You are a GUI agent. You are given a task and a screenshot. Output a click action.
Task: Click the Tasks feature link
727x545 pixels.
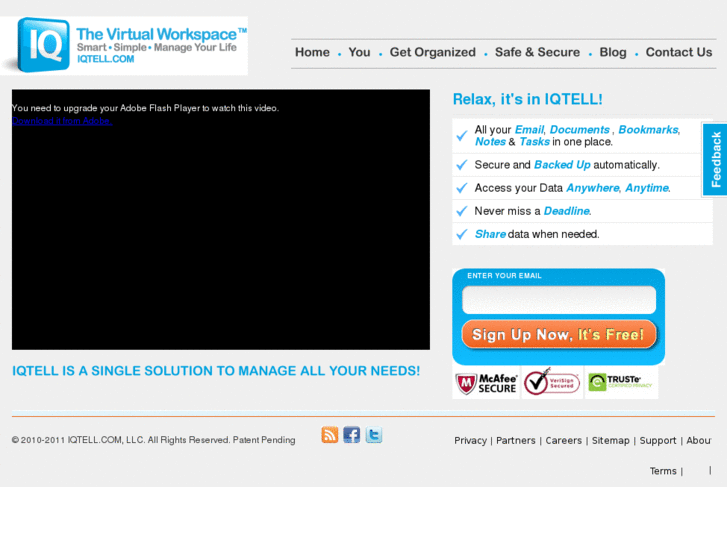coord(534,142)
